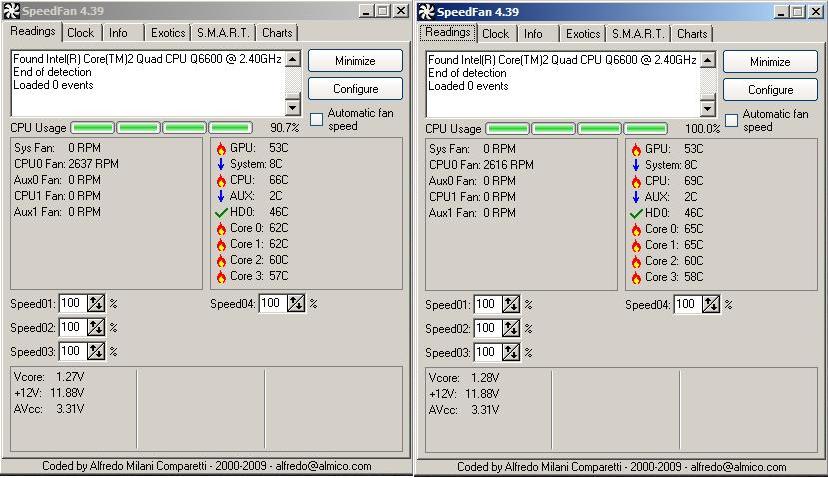This screenshot has width=828, height=478.
Task: Open Charts tab in left window
Action: tap(277, 33)
